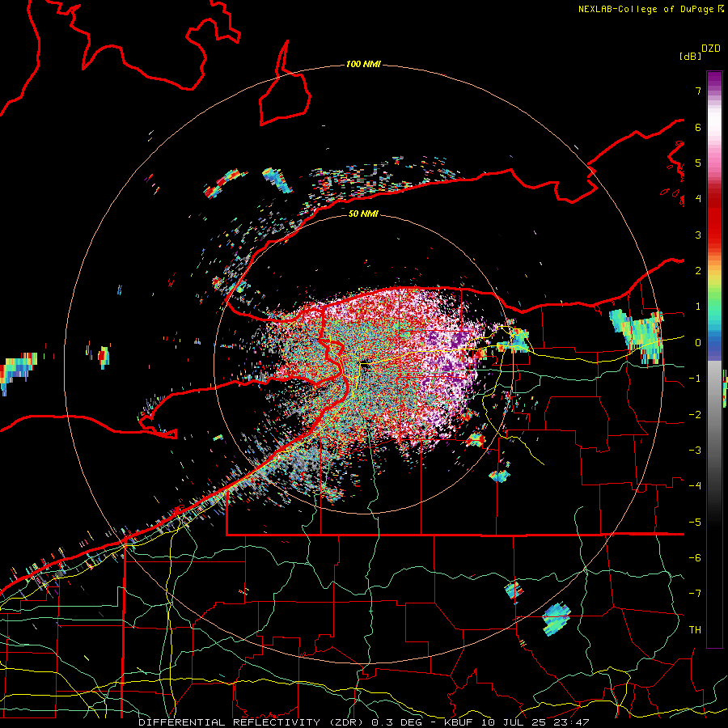Click the 23:47 timestamp in caption

pyautogui.click(x=573, y=722)
